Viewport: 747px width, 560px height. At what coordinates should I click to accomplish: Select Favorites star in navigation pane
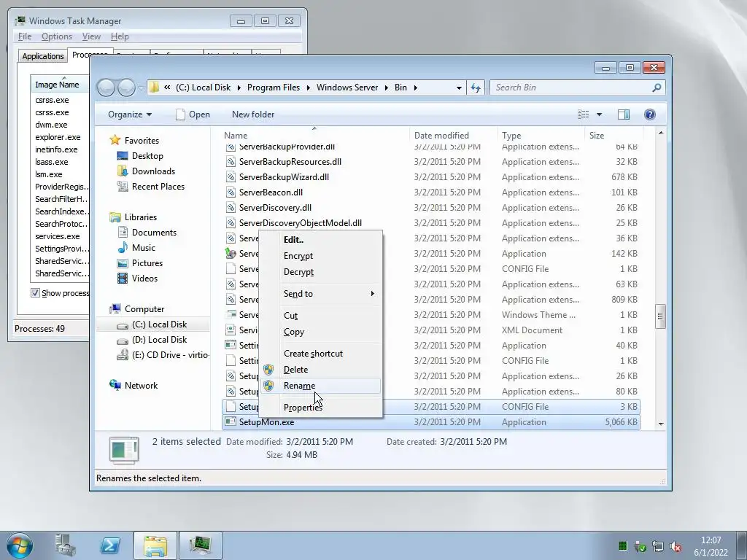click(115, 141)
